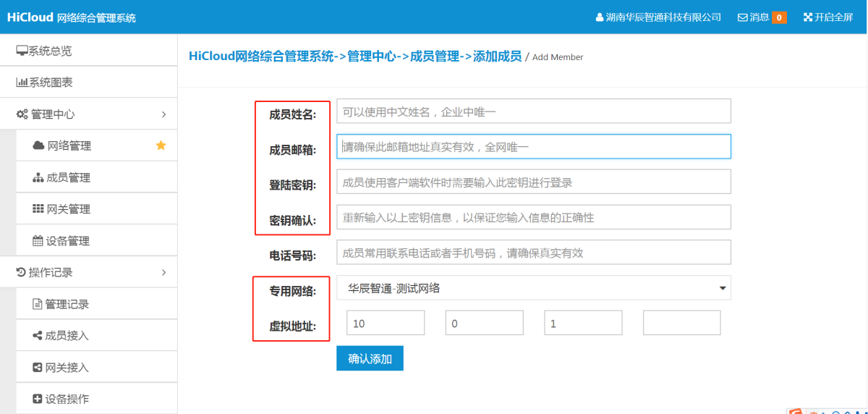Screen dimensions: 868x414
Task: Select 成员接入 sidebar item
Action: 67,336
